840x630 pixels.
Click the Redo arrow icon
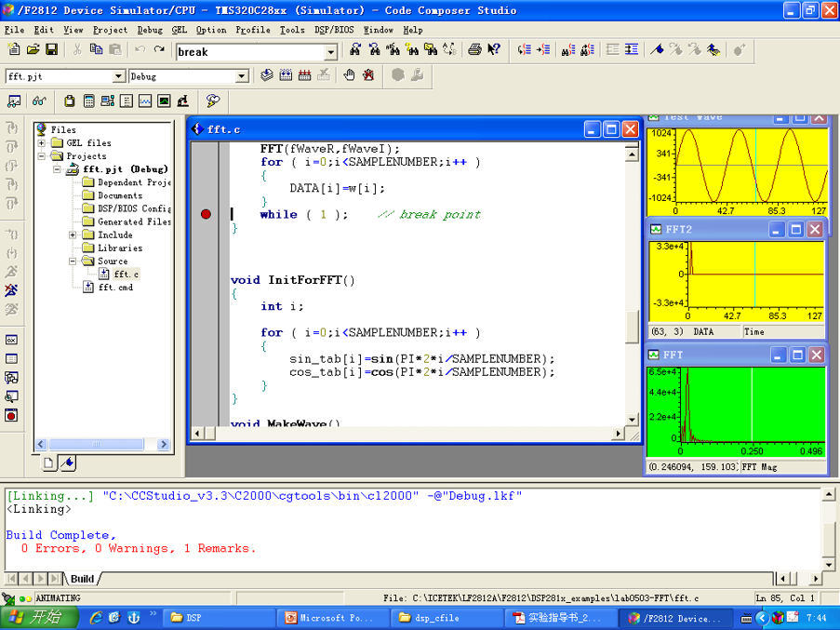(x=158, y=49)
